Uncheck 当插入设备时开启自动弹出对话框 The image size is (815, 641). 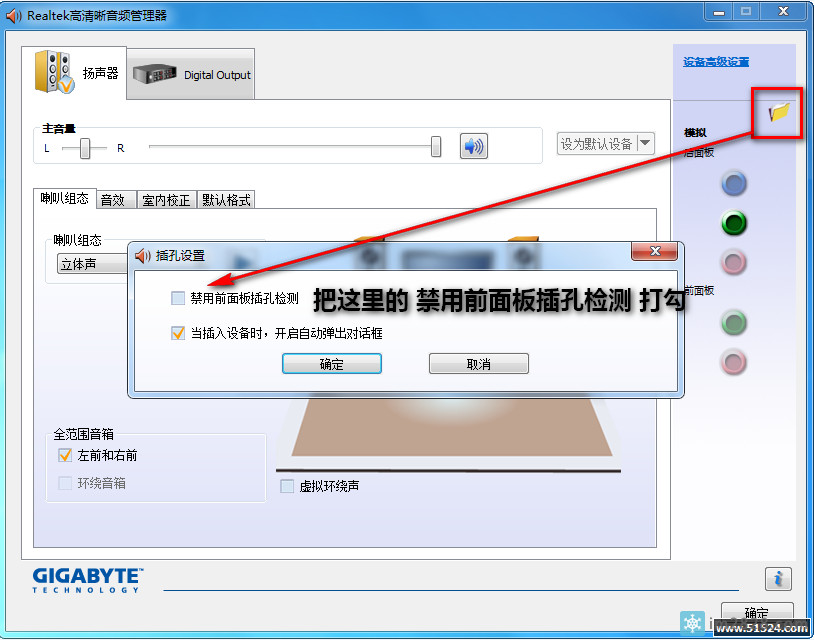click(x=177, y=333)
